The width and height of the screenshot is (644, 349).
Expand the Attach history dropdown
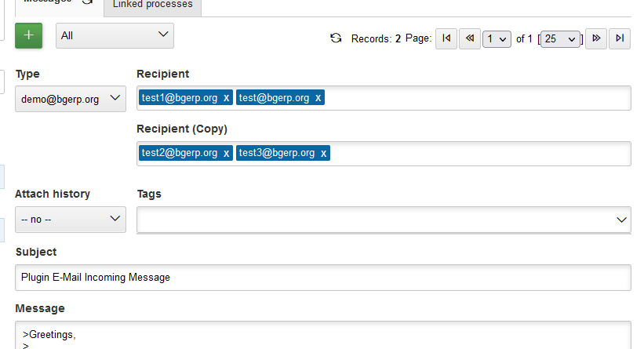pyautogui.click(x=70, y=220)
